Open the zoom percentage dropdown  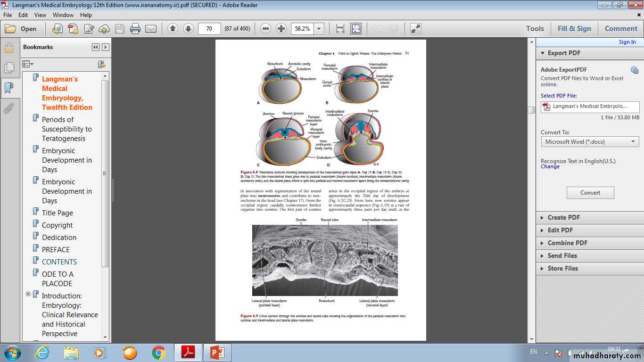coord(319,29)
